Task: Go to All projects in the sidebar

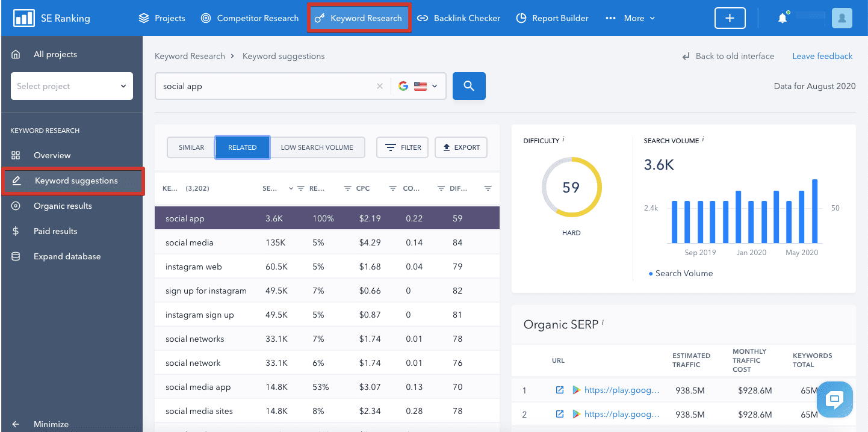Action: tap(55, 54)
